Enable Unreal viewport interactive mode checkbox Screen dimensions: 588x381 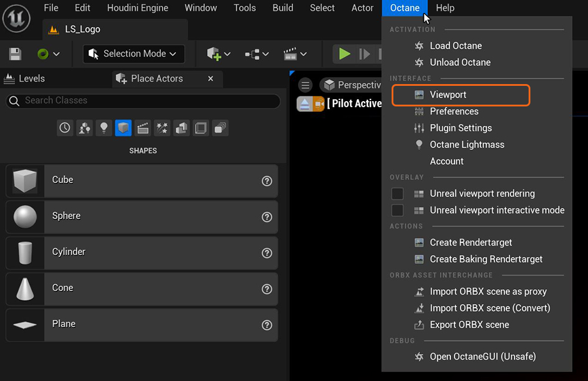pos(397,210)
